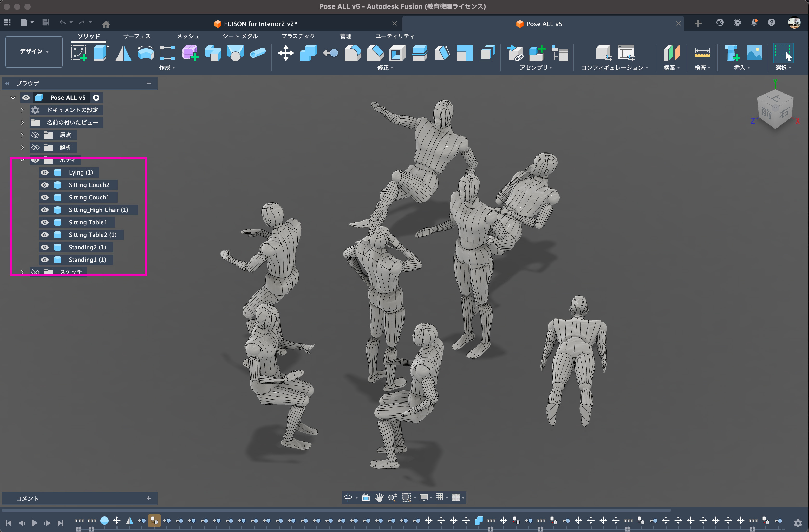This screenshot has height=532, width=809.
Task: Expand the ドキュメントの設定 node
Action: (22, 110)
